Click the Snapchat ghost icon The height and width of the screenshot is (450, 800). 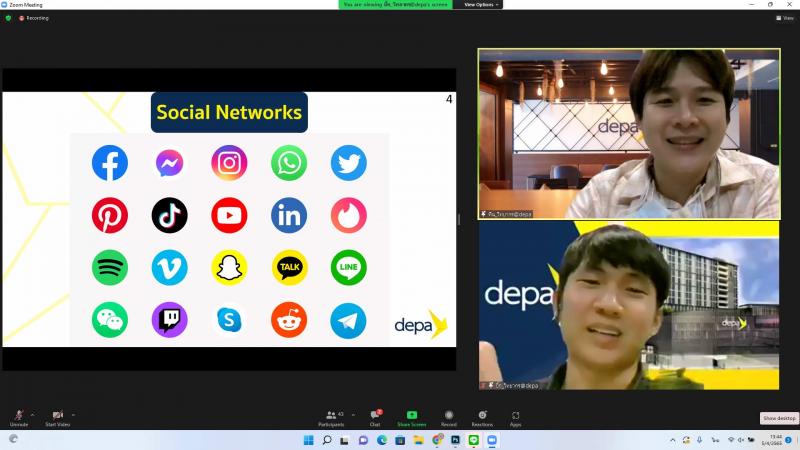click(x=229, y=267)
